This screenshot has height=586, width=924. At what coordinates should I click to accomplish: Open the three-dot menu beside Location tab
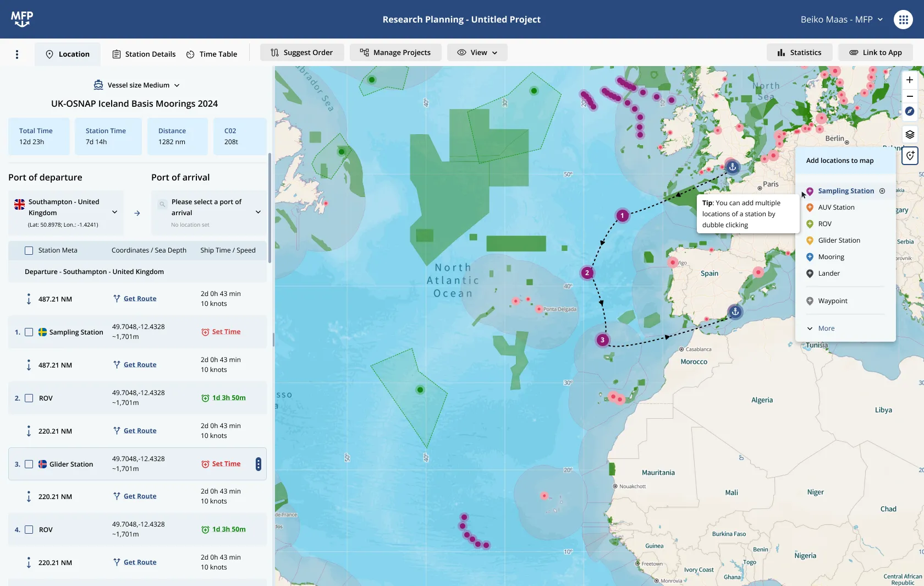click(17, 54)
